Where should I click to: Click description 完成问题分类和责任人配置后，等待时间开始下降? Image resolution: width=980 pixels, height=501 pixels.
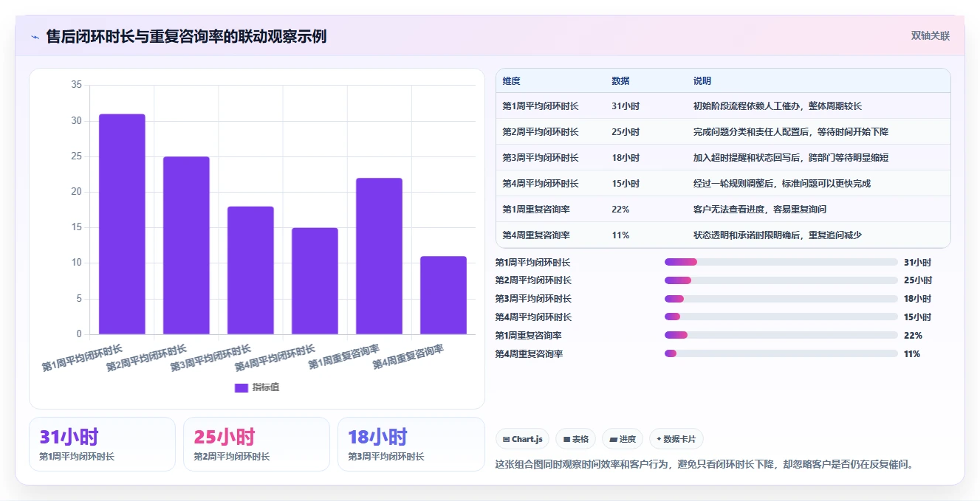click(x=791, y=132)
